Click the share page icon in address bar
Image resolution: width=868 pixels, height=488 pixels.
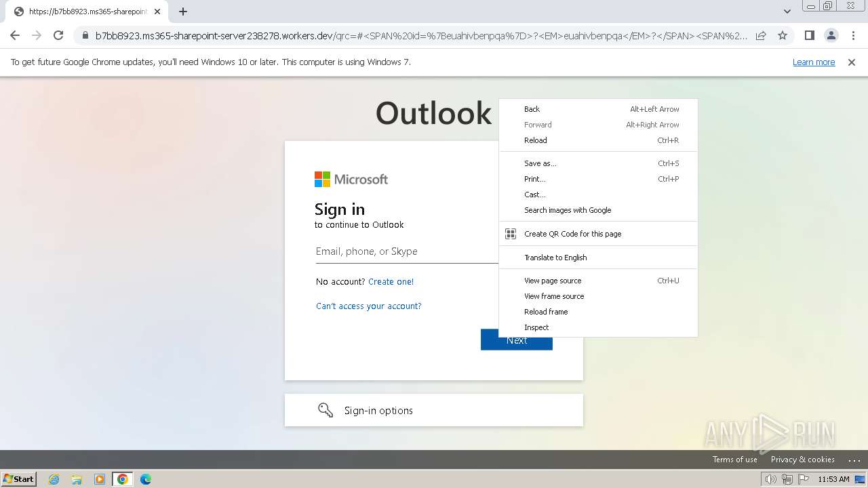(x=761, y=35)
